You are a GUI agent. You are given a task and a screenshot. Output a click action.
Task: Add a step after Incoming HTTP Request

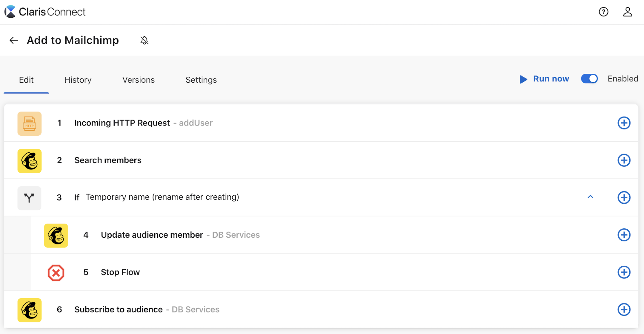coord(624,123)
